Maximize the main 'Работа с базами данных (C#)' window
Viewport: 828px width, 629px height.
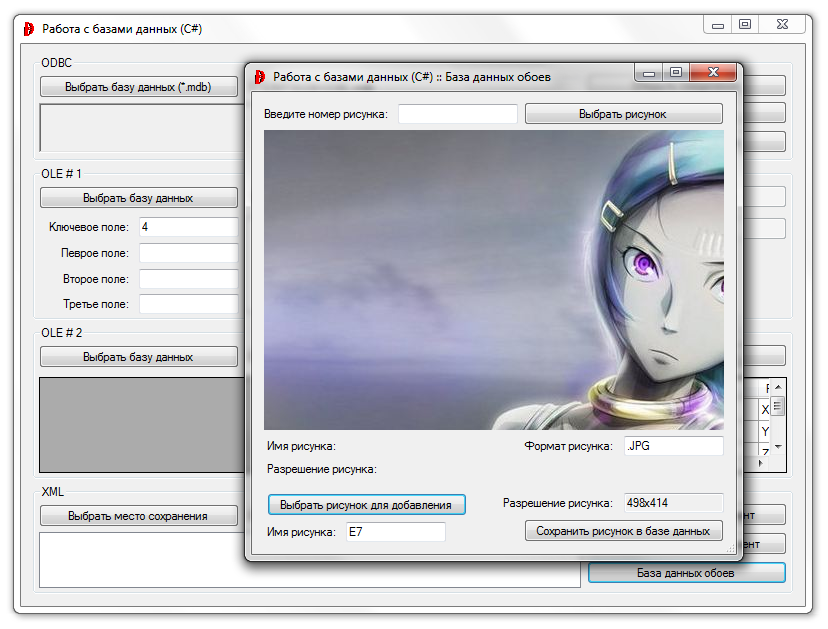click(x=745, y=25)
